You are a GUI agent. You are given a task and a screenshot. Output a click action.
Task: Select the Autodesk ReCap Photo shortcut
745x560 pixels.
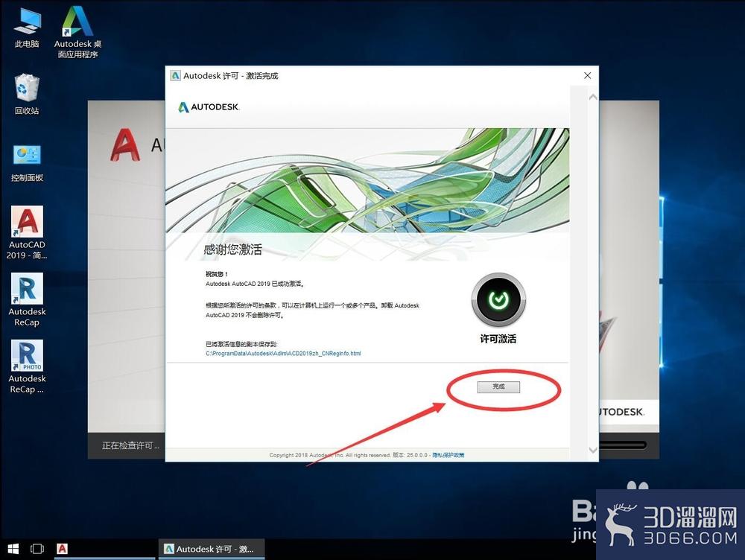[27, 366]
